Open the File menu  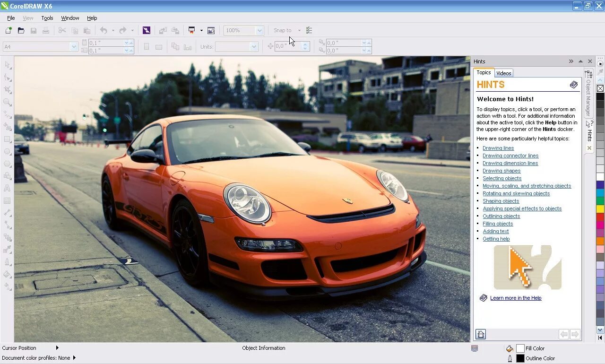point(11,18)
